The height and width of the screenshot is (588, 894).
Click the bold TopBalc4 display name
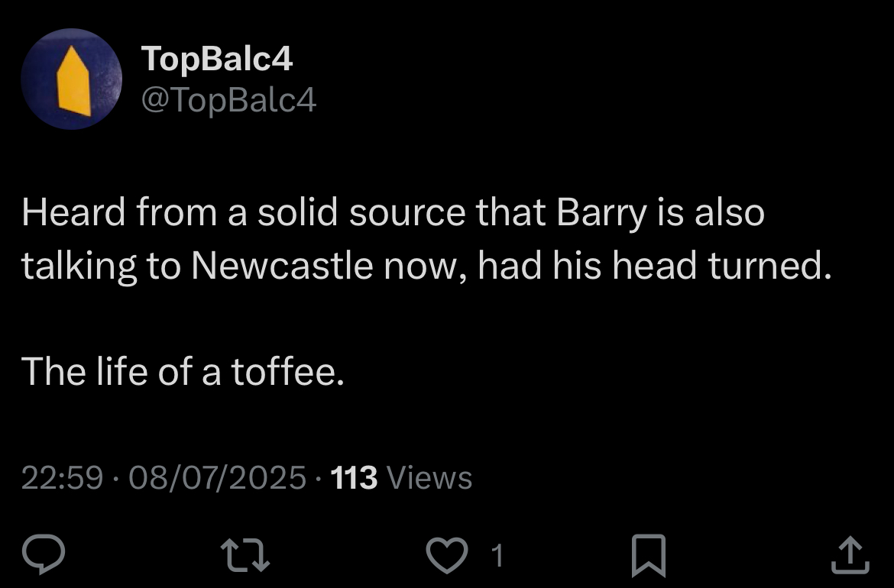pos(218,60)
